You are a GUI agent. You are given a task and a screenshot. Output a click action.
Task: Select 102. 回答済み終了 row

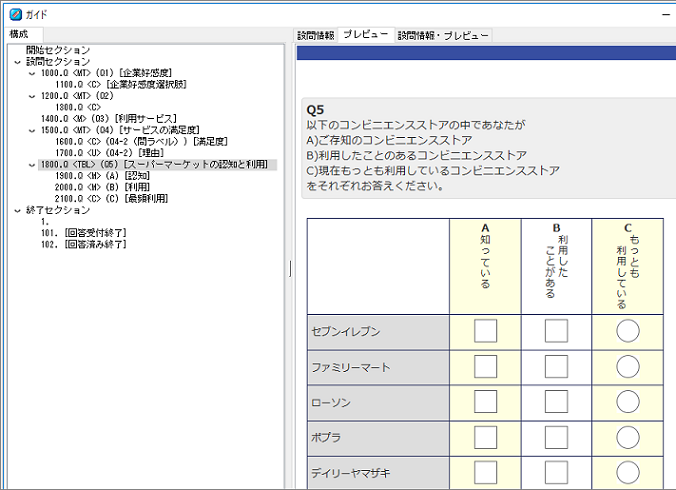[x=84, y=245]
